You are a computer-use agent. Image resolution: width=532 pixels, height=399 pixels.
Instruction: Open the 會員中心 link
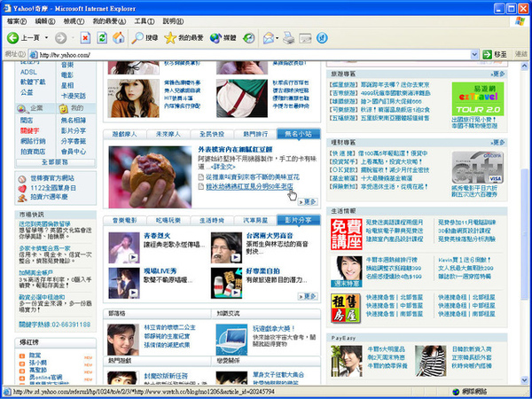tap(74, 152)
